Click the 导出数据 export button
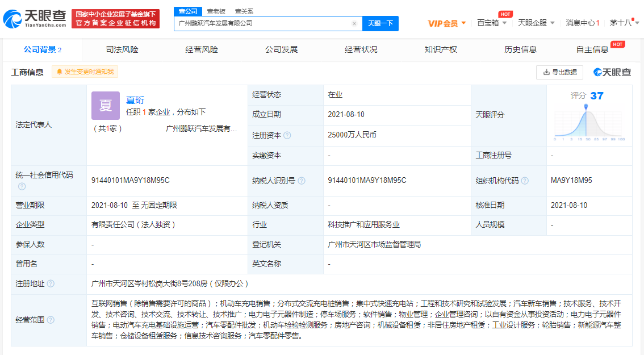 click(559, 72)
